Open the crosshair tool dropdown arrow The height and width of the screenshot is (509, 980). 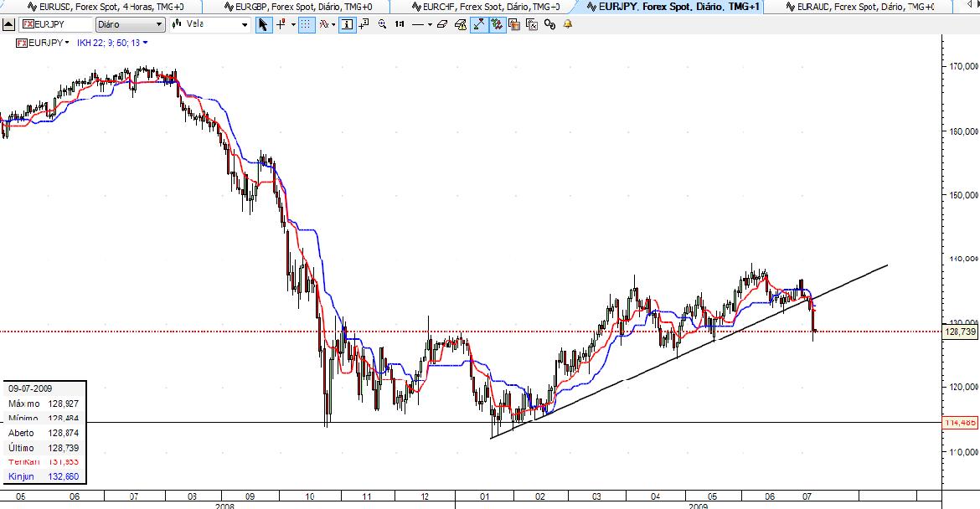(293, 24)
